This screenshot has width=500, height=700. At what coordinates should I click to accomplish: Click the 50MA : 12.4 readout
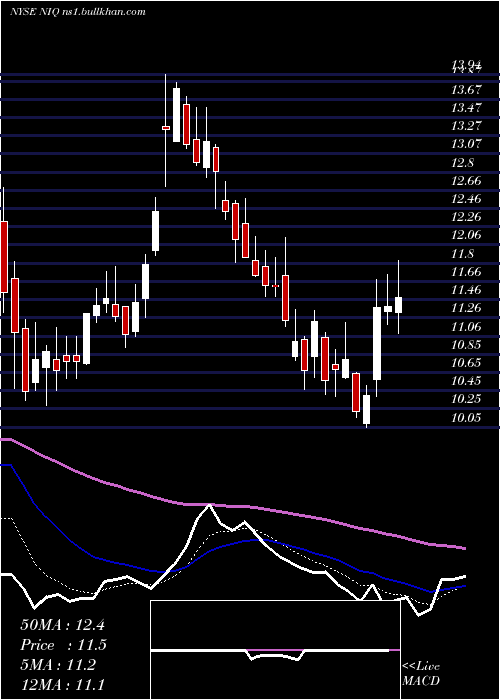(62, 625)
